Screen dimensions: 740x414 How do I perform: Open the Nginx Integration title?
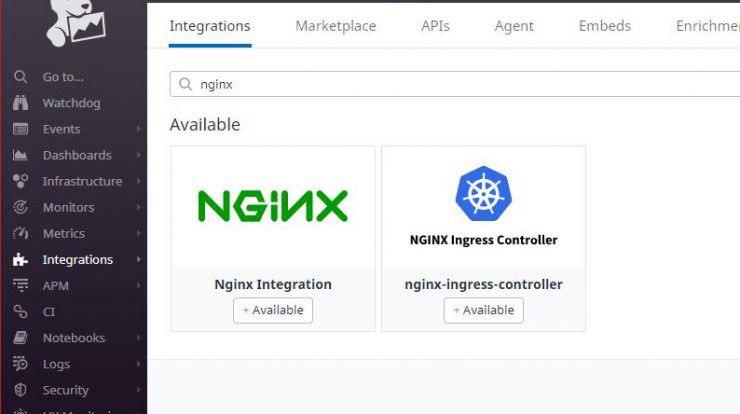point(273,284)
